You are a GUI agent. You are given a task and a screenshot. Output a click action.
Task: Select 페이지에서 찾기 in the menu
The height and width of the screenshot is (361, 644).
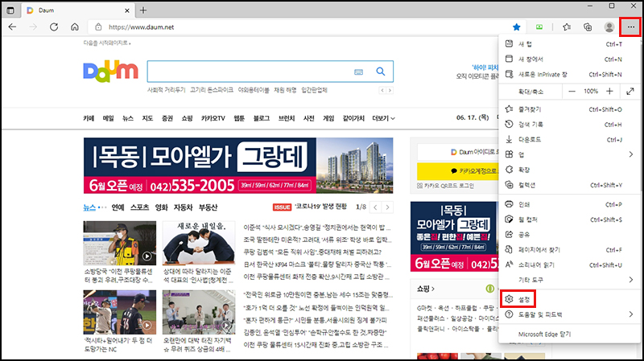coord(569,250)
